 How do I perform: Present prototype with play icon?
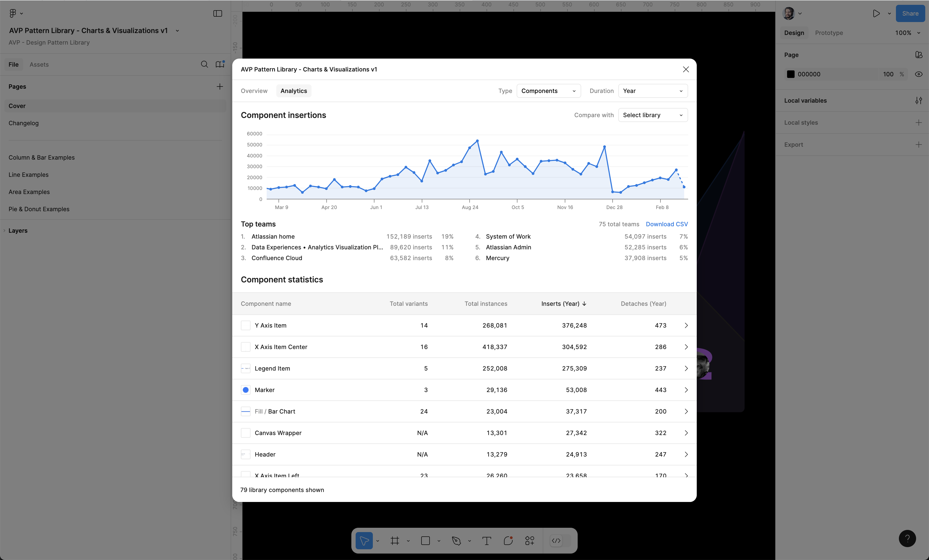(x=876, y=13)
